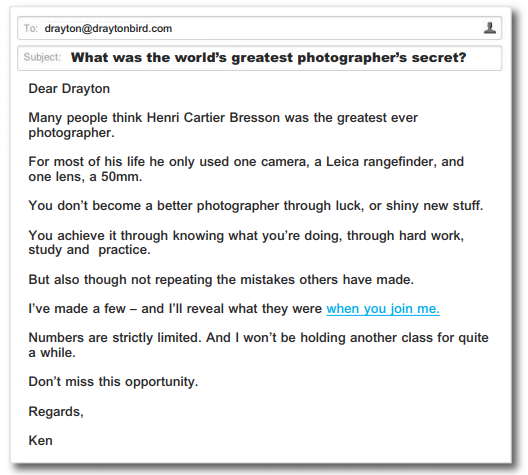Image resolution: width=528 pixels, height=475 pixels.
Task: Click the 'To:' field label
Action: coord(31,28)
